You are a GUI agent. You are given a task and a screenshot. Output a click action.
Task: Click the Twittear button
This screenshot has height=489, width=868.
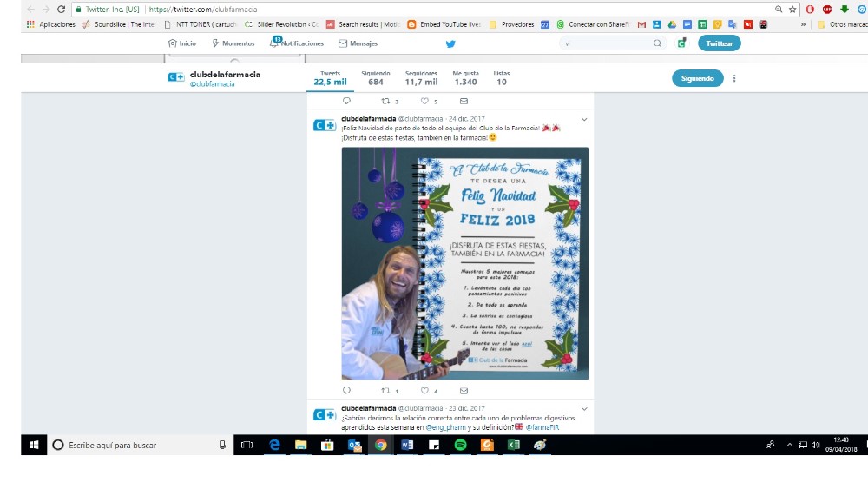719,43
